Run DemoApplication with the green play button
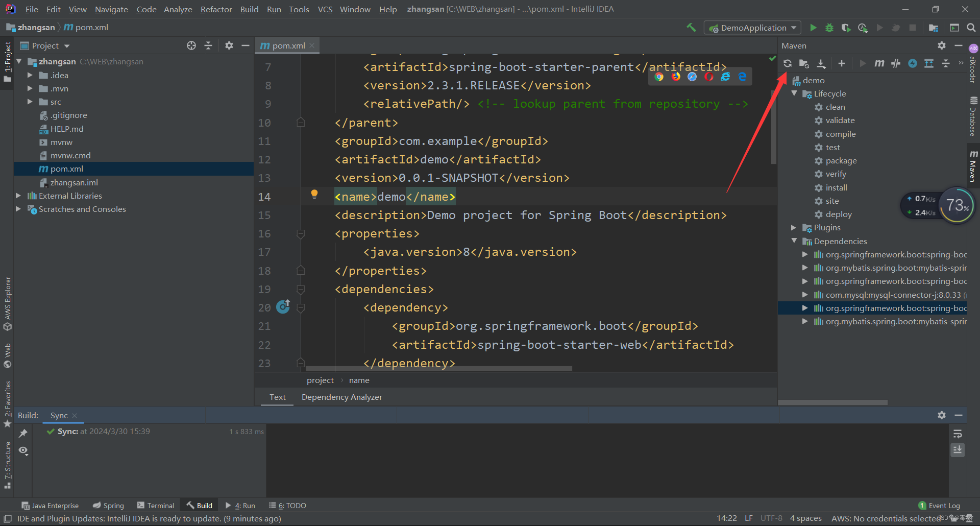 [x=814, y=28]
